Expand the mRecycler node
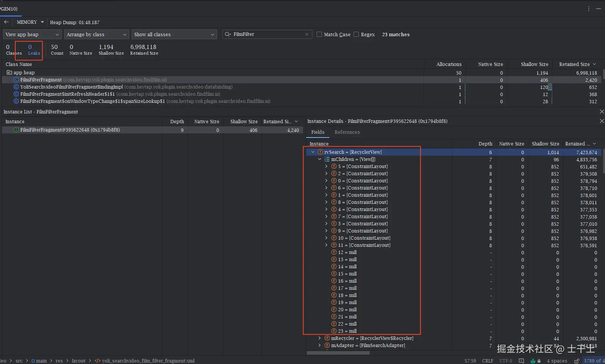 [x=320, y=338]
